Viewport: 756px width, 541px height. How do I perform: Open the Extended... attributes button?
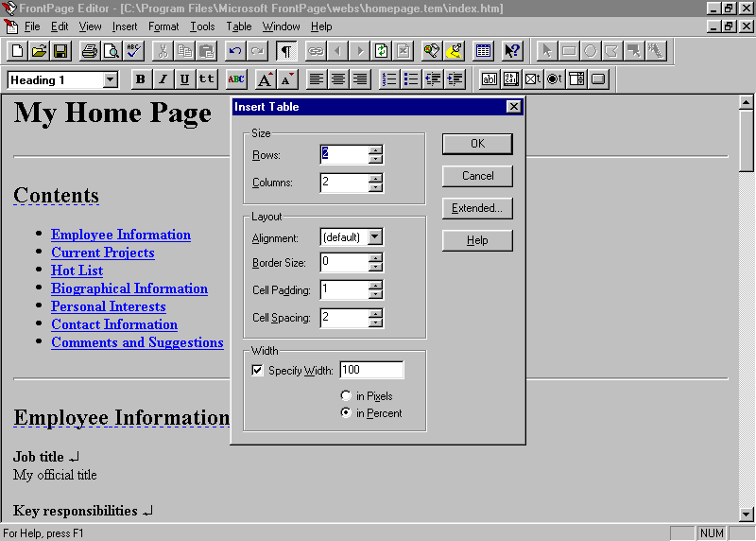pyautogui.click(x=477, y=208)
